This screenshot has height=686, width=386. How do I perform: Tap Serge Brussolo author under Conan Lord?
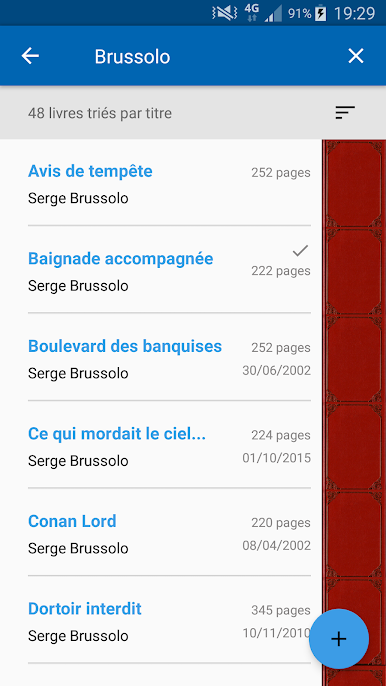(x=78, y=548)
